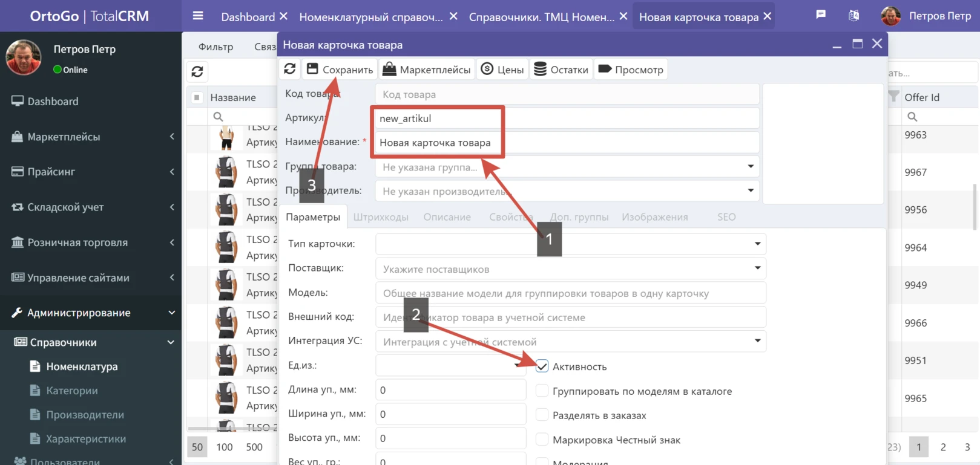Click the hamburger menu icon in header

(198, 16)
